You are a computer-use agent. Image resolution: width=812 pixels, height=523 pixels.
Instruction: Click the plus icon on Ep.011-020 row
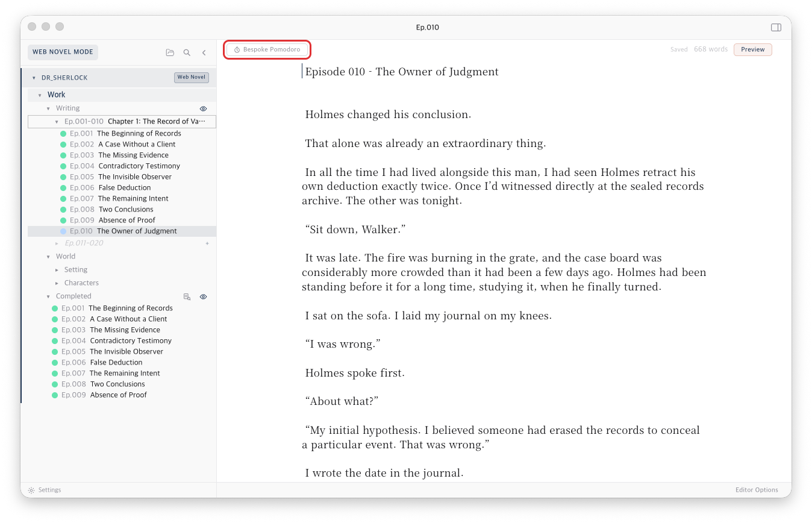pyautogui.click(x=207, y=243)
